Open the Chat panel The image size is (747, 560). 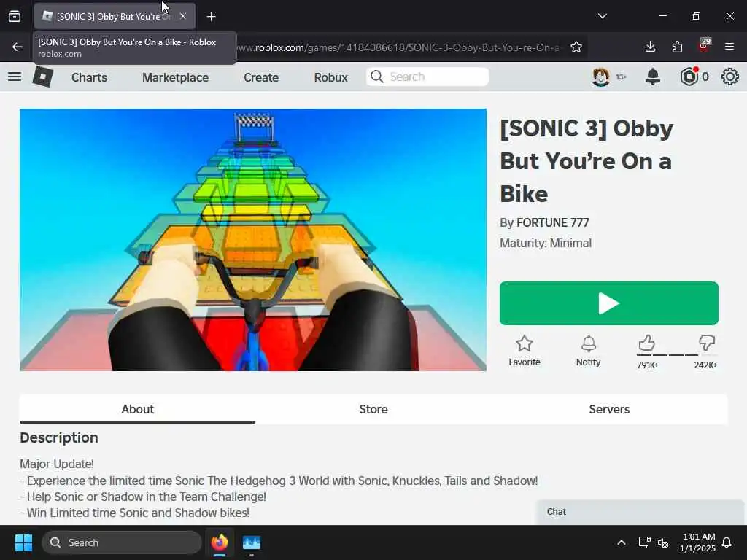point(640,512)
